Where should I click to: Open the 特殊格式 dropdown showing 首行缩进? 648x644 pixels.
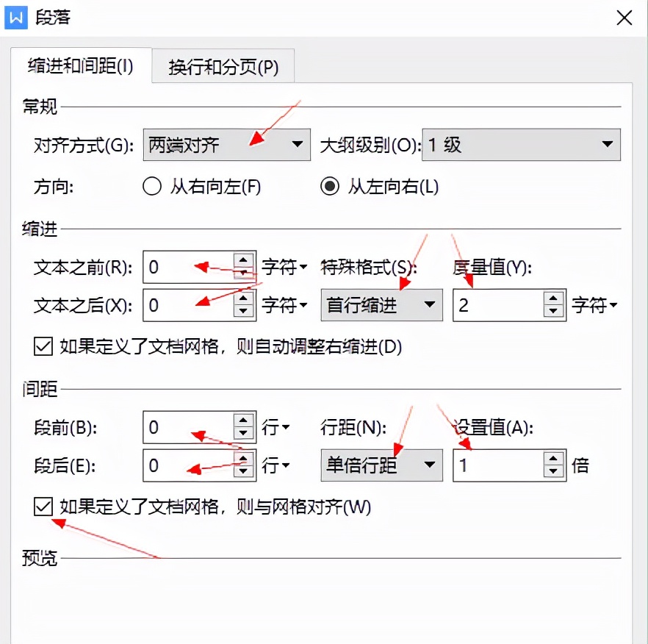pos(431,304)
